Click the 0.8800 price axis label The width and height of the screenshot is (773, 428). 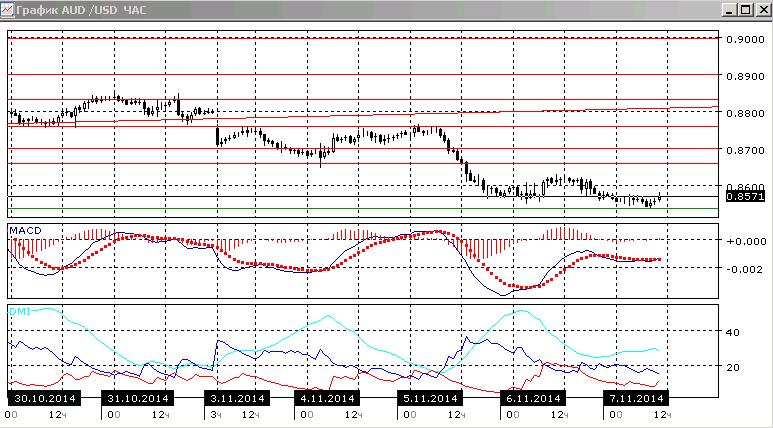click(x=745, y=113)
